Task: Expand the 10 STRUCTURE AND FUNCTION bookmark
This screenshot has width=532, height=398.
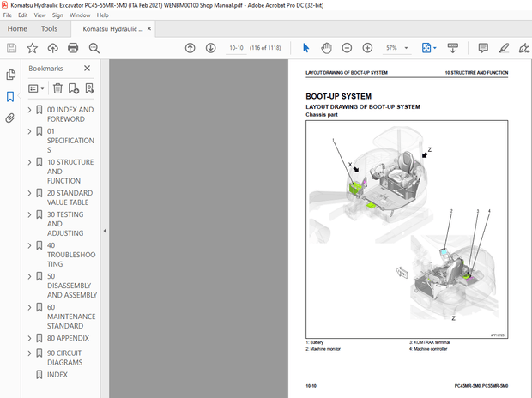Action: click(x=29, y=162)
